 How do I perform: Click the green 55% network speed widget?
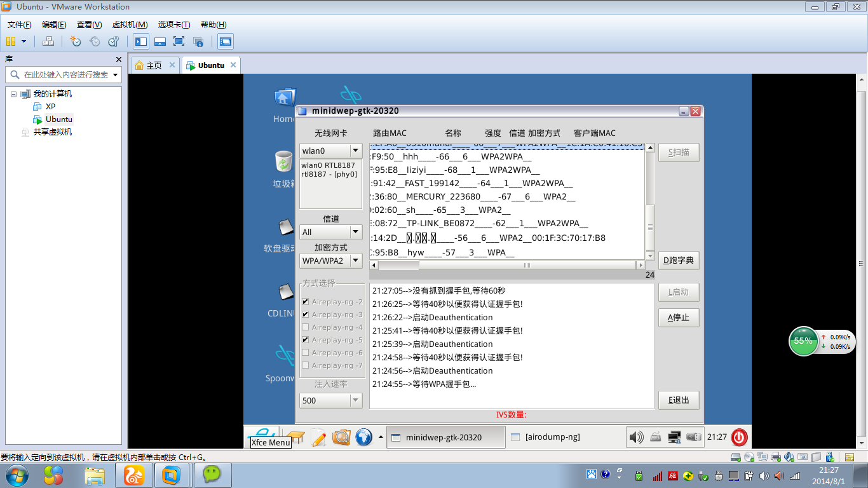803,341
